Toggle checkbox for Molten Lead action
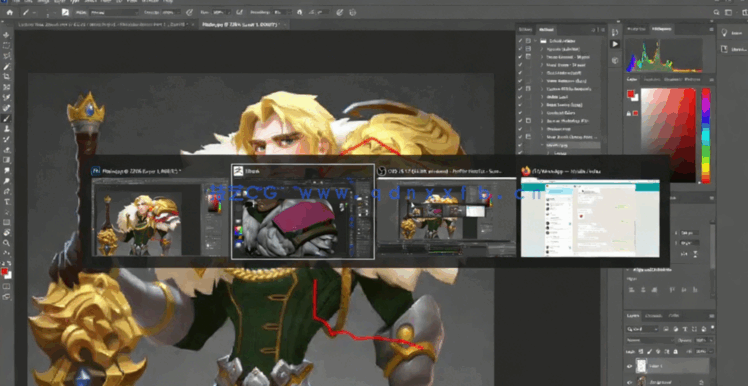This screenshot has height=386, width=748. coord(520,97)
